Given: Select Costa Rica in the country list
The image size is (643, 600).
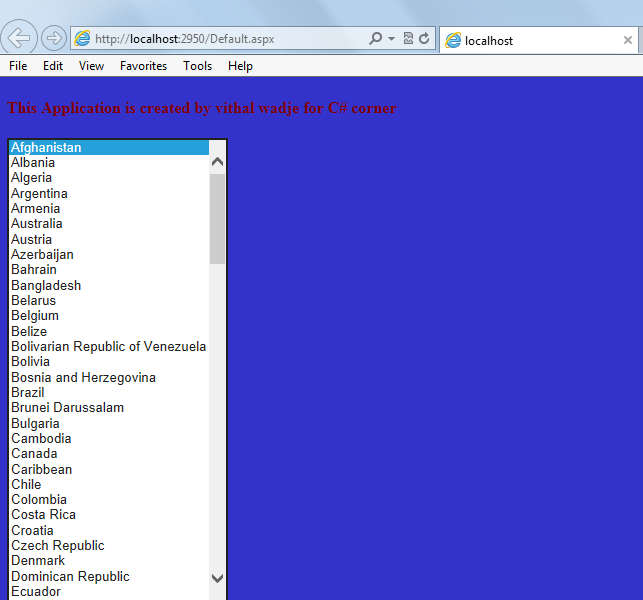Looking at the screenshot, I should (109, 514).
